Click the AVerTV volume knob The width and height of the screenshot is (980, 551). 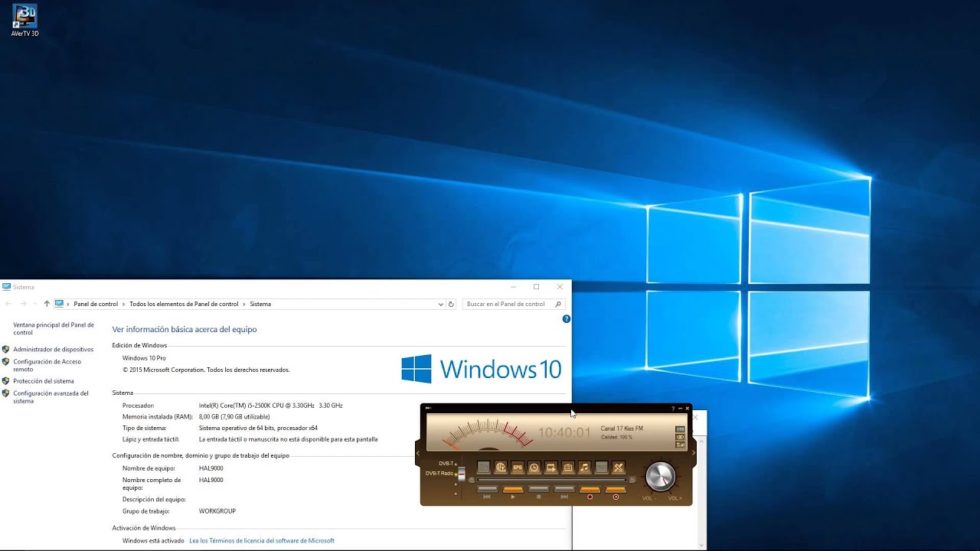tap(661, 476)
